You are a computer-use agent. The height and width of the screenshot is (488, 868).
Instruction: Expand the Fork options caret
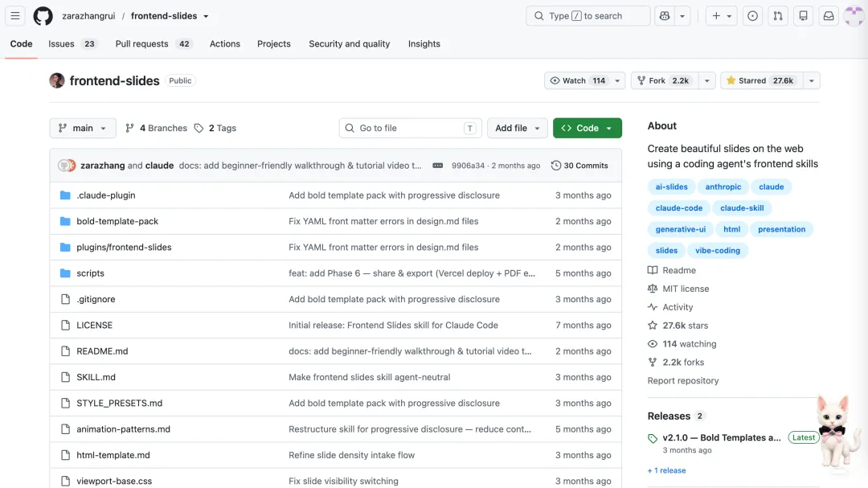point(707,80)
